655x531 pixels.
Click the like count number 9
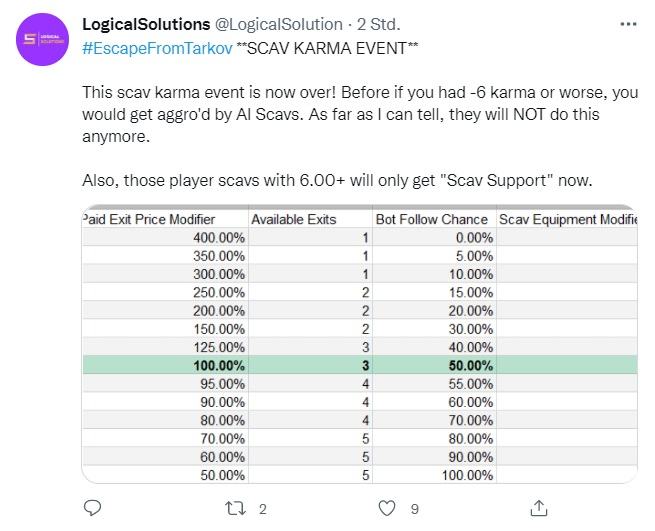pos(414,509)
